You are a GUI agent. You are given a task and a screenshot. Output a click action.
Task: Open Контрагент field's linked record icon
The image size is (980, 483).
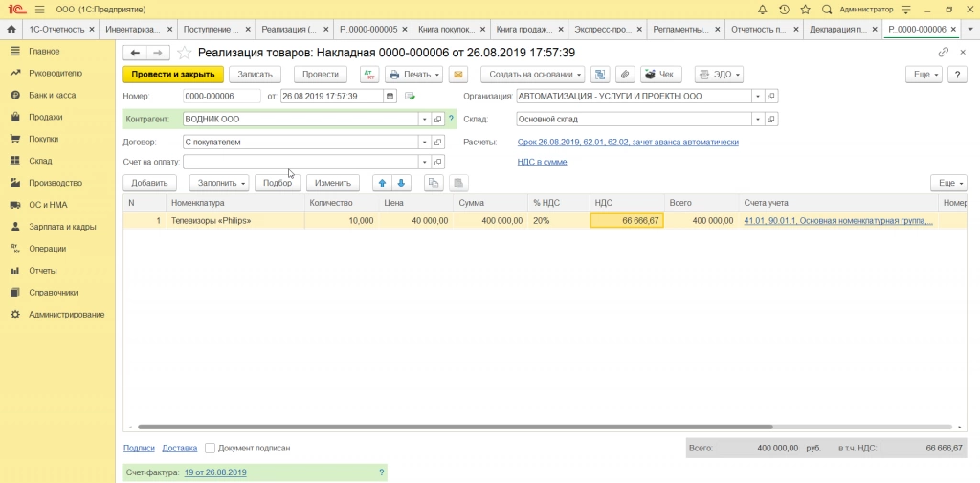(438, 119)
